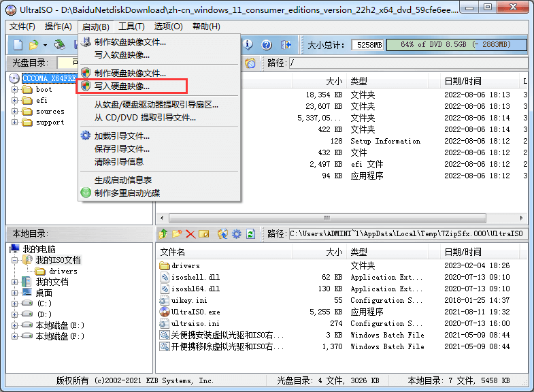
Task: Select 写入硬盘映像... menu entry
Action: point(122,86)
